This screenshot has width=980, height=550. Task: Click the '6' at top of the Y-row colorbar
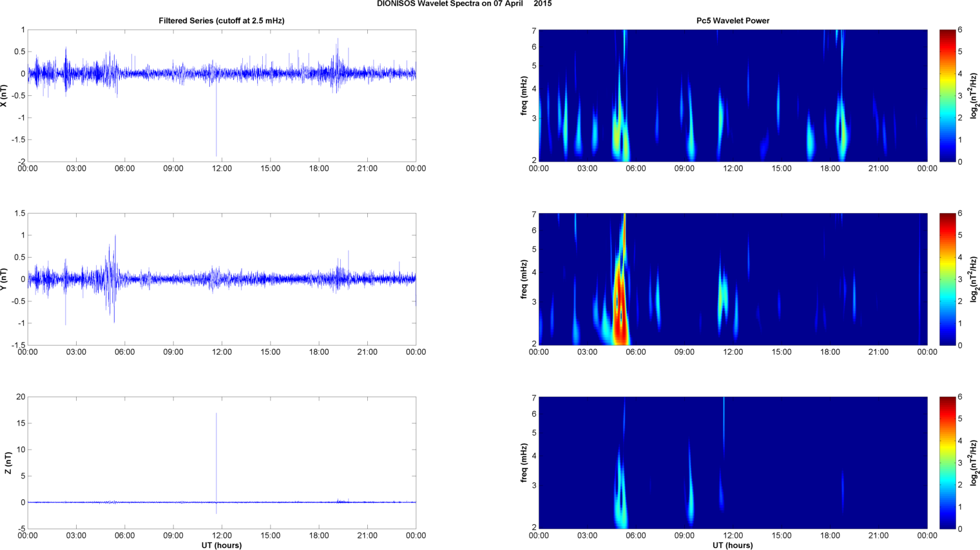960,213
